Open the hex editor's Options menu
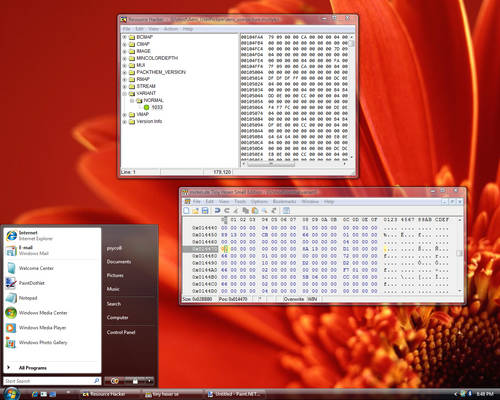500x400 pixels. 259,202
